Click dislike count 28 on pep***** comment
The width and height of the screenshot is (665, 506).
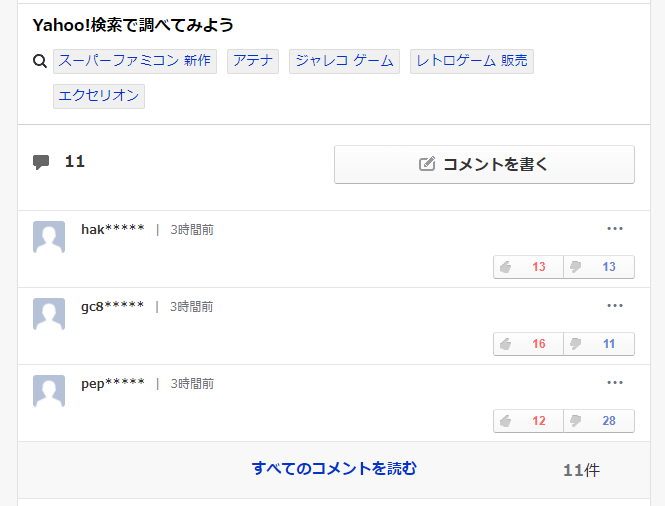tap(609, 421)
